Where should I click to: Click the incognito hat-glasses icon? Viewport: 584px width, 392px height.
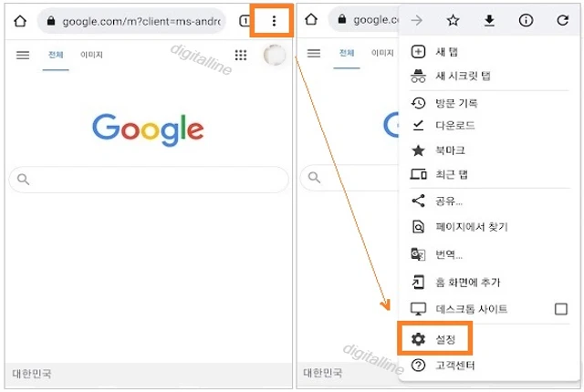[x=418, y=77]
